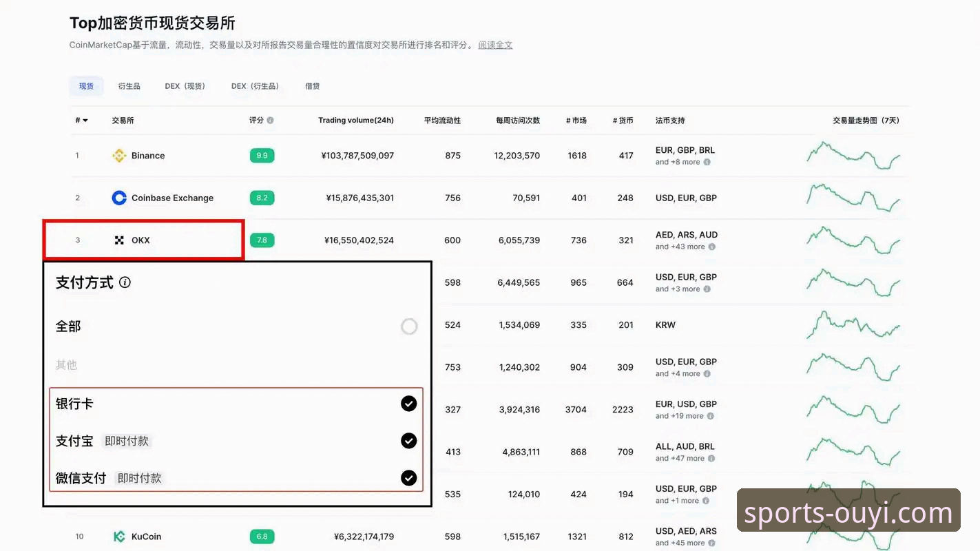Sort by the # 市场 column header

(576, 121)
